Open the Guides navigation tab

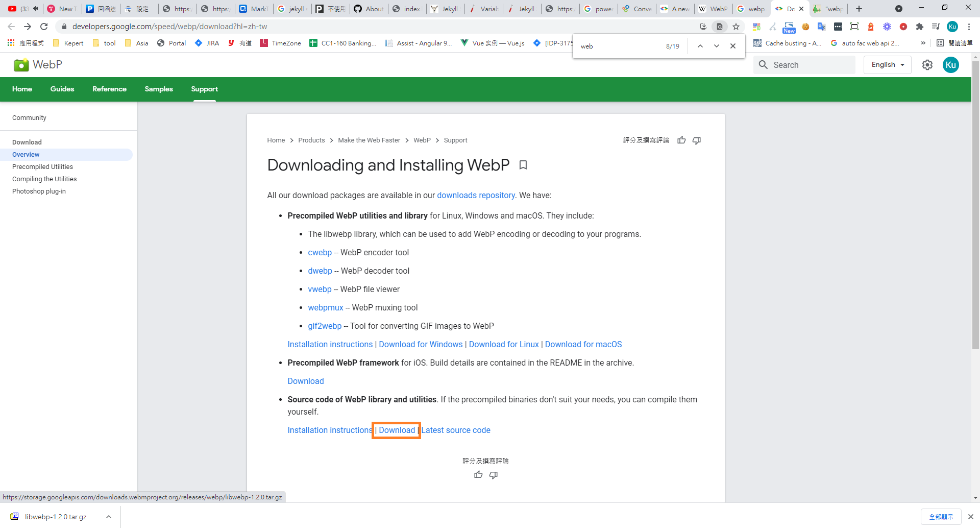(x=62, y=89)
